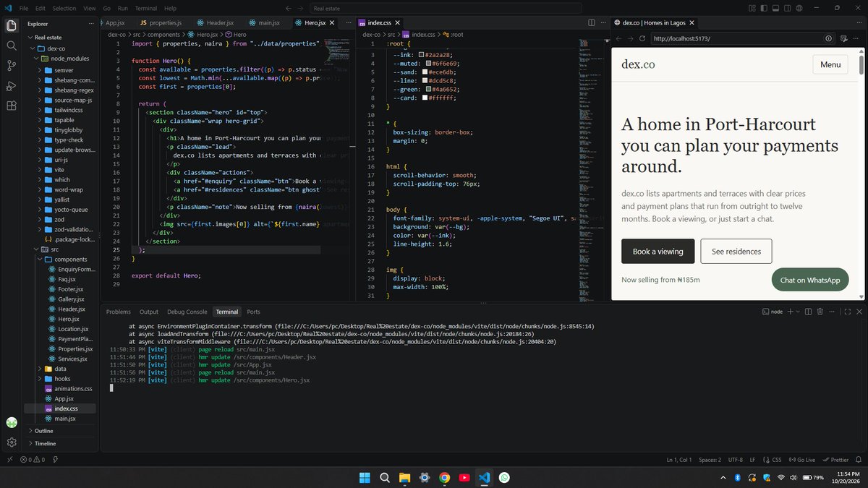Viewport: 868px width, 488px height.
Task: Open the Manage gear menu in activity bar
Action: (12, 442)
